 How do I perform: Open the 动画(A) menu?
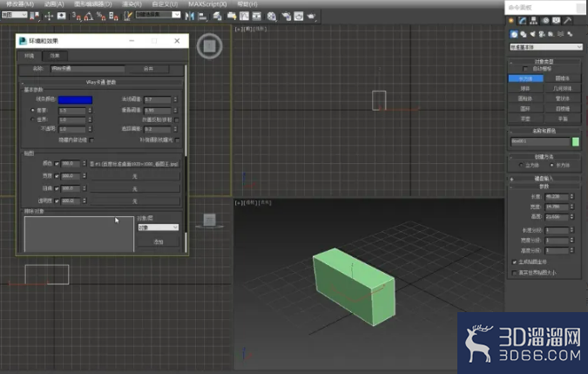tap(54, 4)
